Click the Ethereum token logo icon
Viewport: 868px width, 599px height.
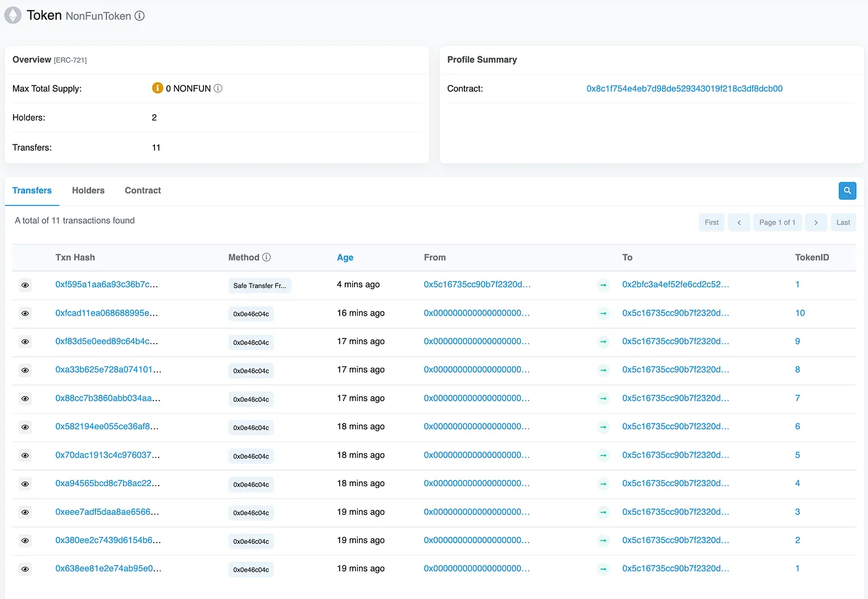pyautogui.click(x=13, y=16)
